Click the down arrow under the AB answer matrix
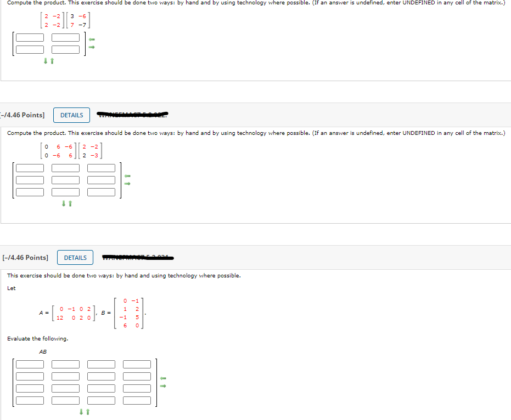This screenshot has height=420, width=511. (x=80, y=411)
